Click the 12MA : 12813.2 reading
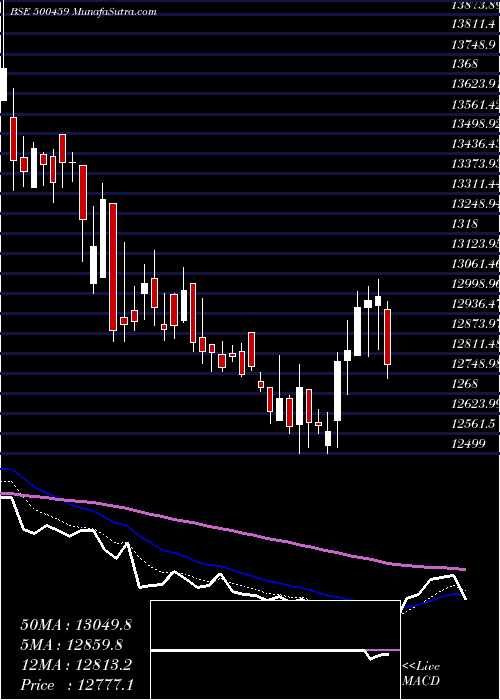500x700 pixels. (x=76, y=665)
